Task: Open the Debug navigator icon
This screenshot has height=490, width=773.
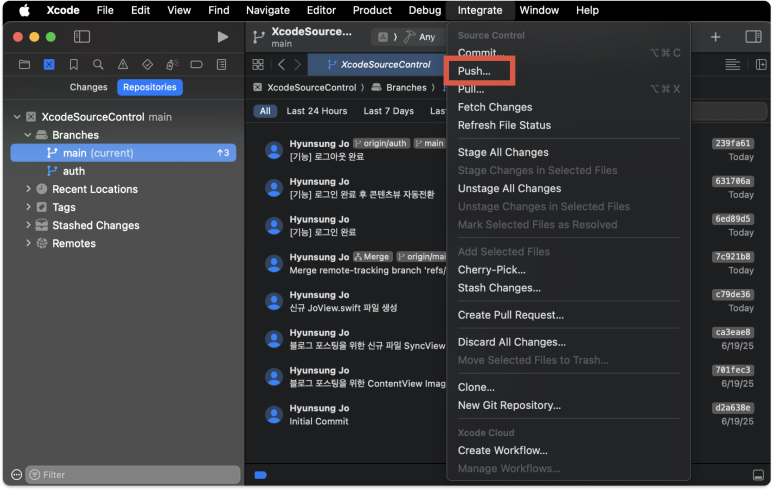Action: coord(172,65)
